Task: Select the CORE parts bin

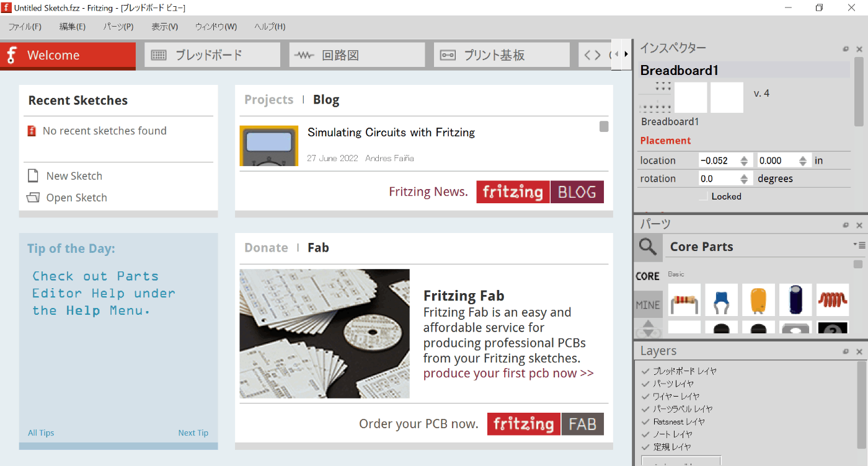Action: (x=648, y=276)
